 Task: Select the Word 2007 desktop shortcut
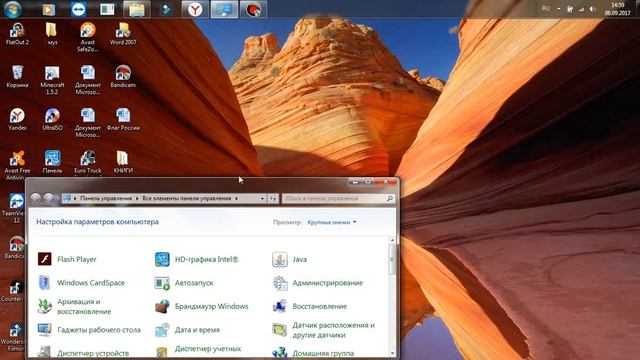click(x=123, y=34)
